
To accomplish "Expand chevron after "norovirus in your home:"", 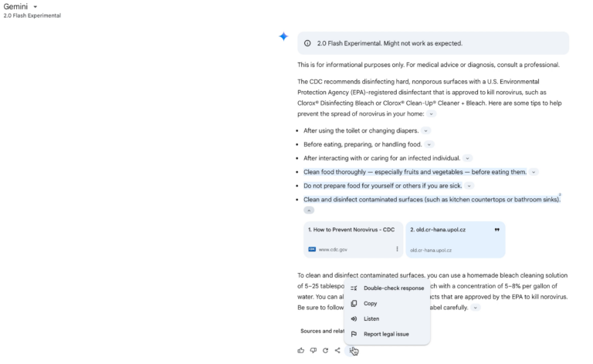I will coord(432,113).
